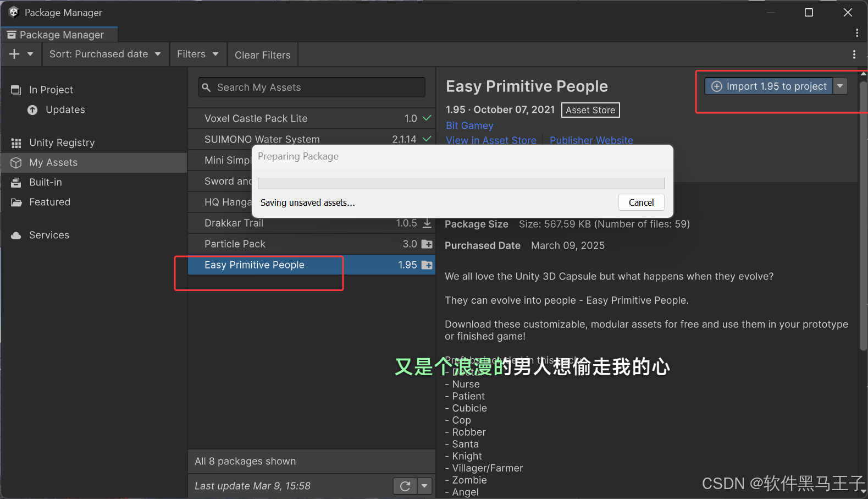Open the Filters dropdown
The width and height of the screenshot is (868, 499).
point(198,54)
